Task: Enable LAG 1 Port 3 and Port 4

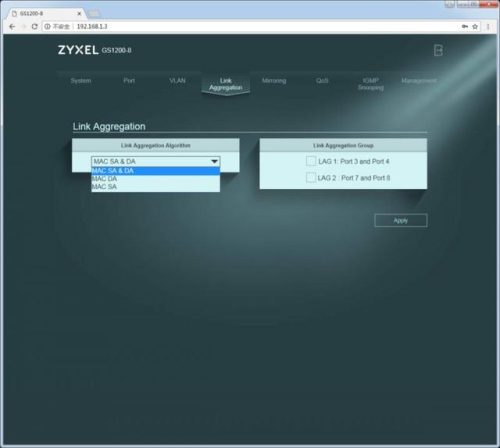Action: [x=311, y=161]
